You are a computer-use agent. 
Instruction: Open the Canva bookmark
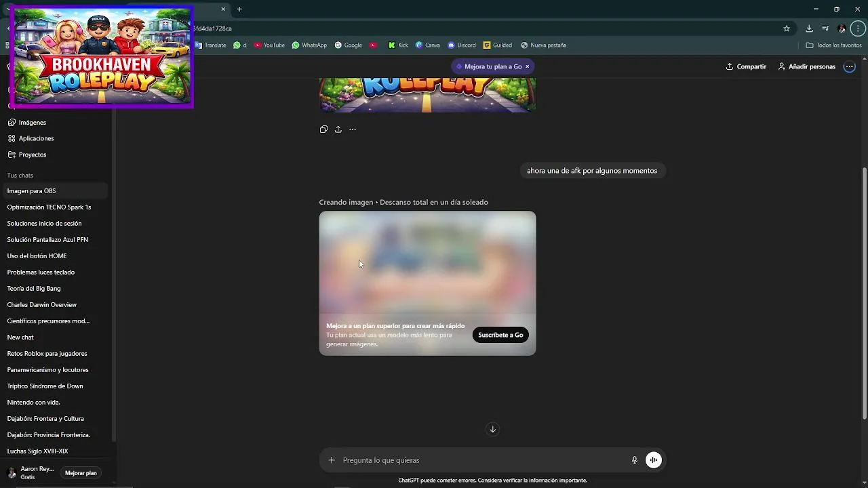pyautogui.click(x=428, y=45)
